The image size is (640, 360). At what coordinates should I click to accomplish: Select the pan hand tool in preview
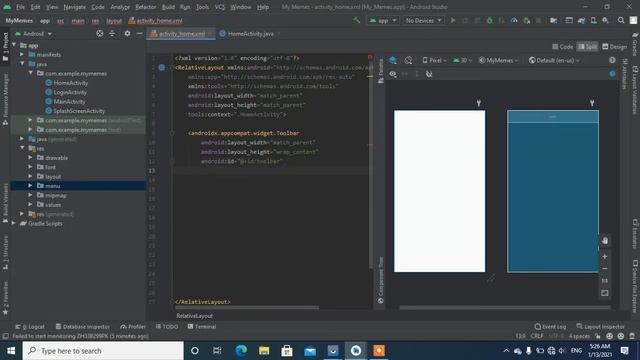[605, 240]
